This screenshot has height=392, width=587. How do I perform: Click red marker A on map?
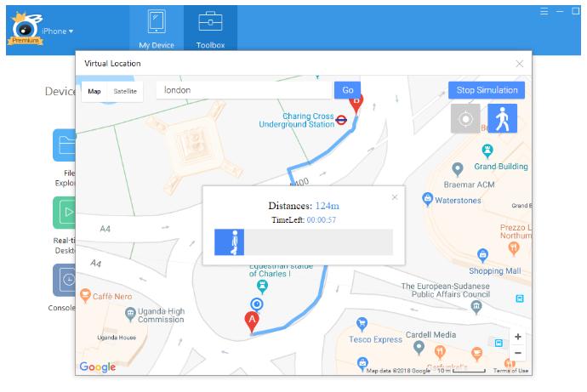point(252,322)
